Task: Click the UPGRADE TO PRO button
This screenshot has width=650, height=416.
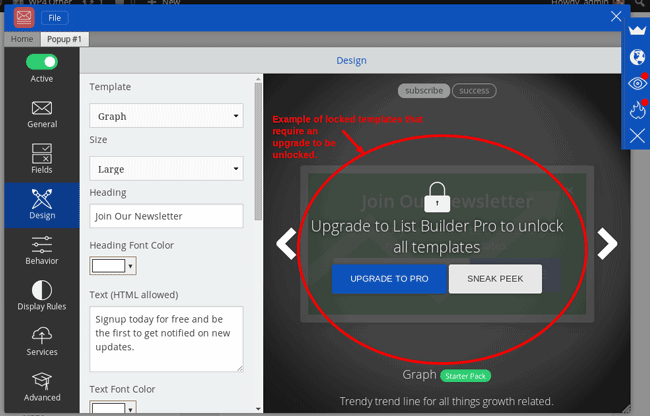Action: point(389,279)
